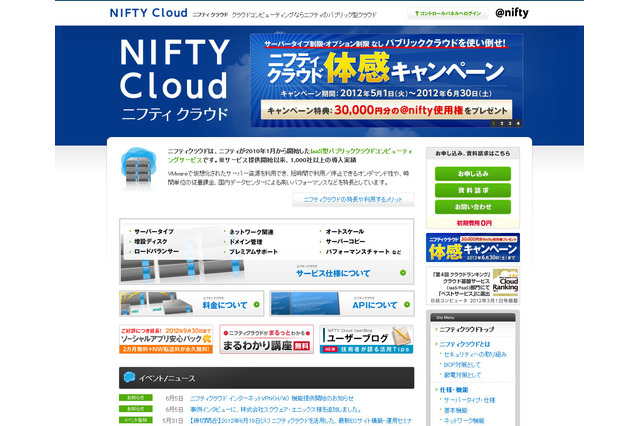640x426 pixels.
Task: Open 5月31日 ECサイト seminar news item
Action: [301, 421]
